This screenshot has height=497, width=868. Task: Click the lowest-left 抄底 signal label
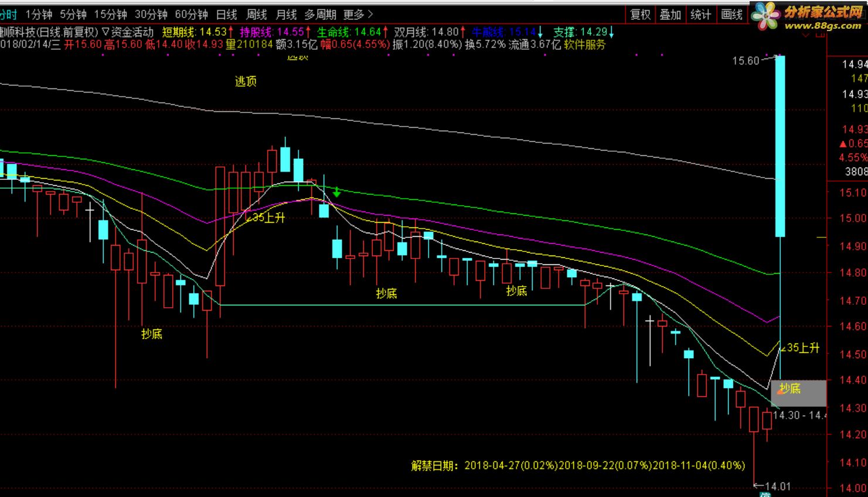(152, 334)
